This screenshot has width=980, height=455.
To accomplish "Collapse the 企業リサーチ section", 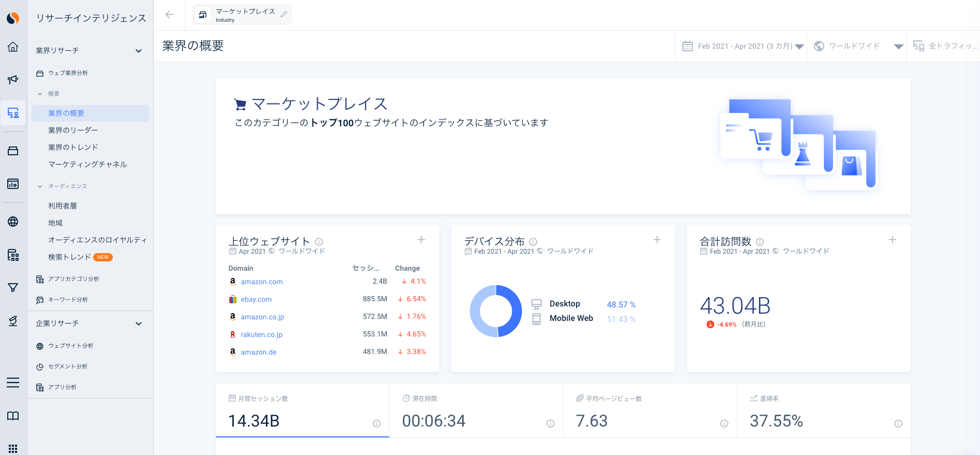I will [138, 324].
